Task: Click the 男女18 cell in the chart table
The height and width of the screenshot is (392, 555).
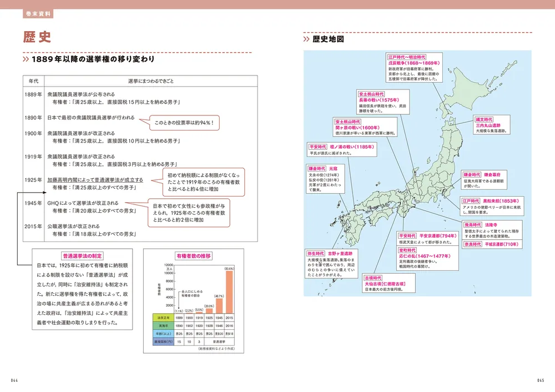Action: [x=229, y=334]
